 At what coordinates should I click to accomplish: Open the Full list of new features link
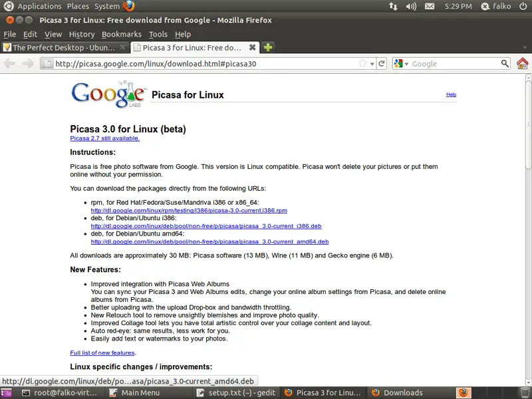pos(102,353)
